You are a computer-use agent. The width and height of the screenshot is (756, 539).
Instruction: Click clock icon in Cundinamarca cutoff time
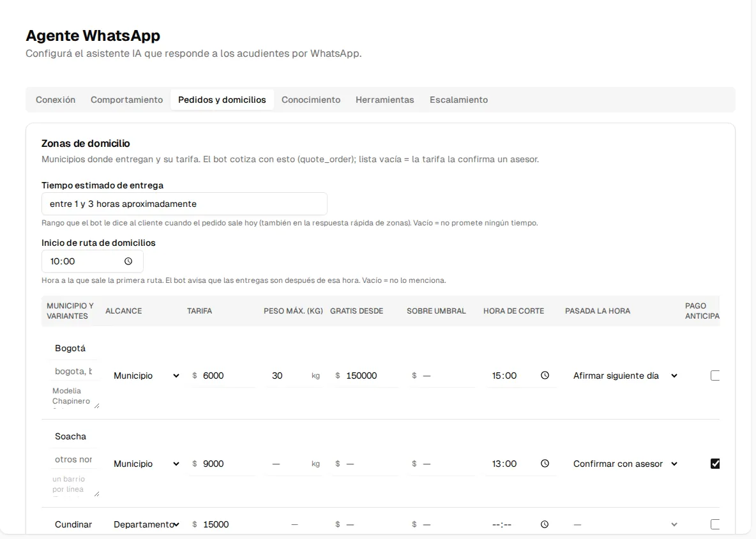click(x=545, y=524)
